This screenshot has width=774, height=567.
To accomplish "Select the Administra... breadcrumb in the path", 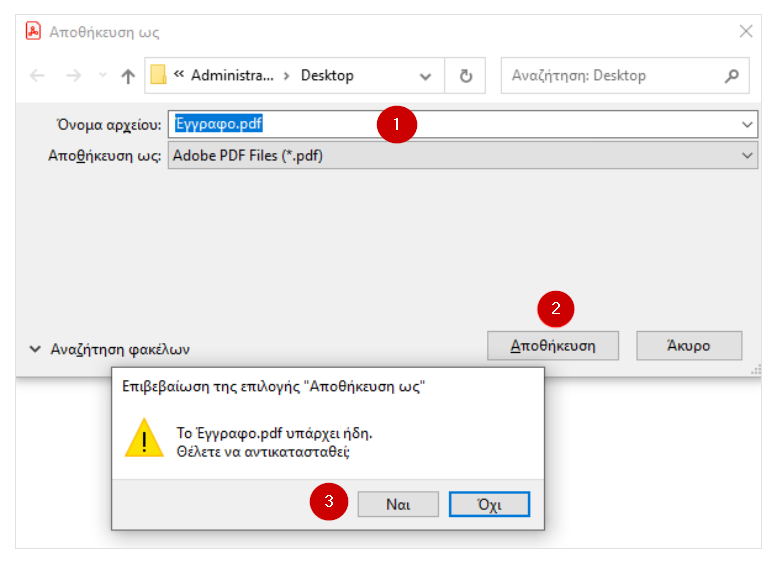I will (231, 76).
